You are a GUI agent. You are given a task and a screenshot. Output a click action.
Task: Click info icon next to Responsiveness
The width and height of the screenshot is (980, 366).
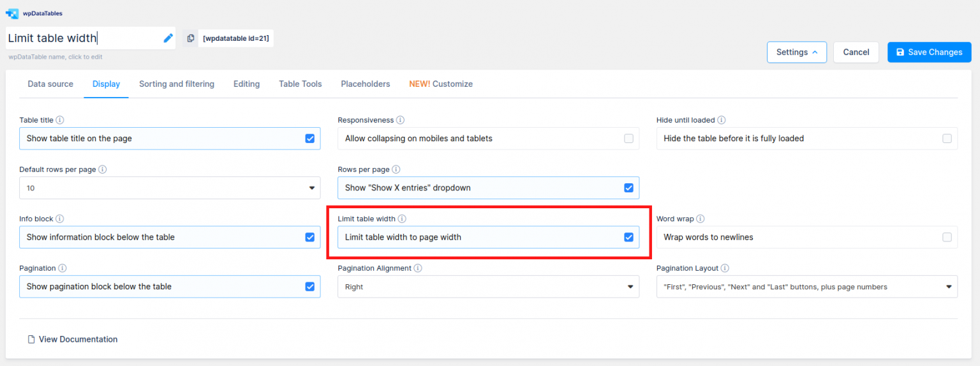[400, 120]
